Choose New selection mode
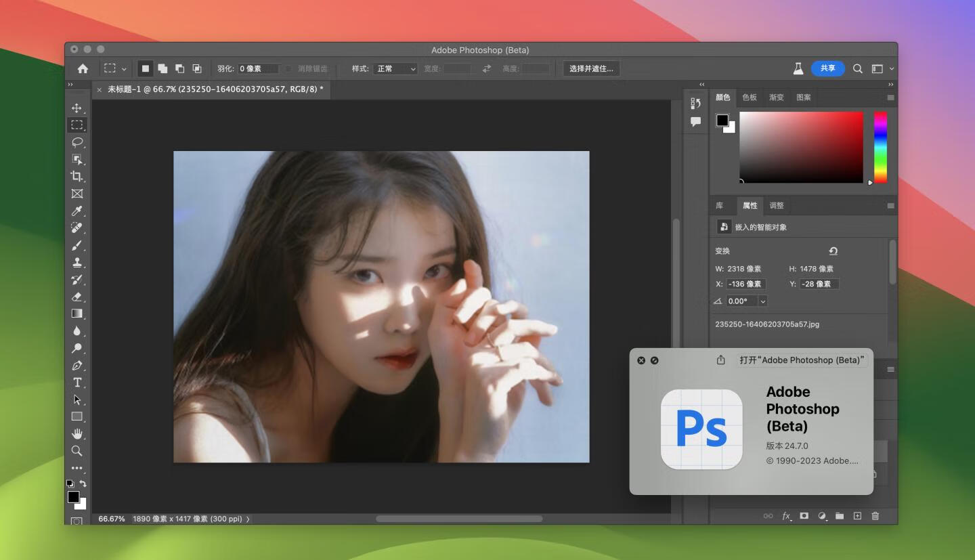This screenshot has width=975, height=560. point(145,68)
